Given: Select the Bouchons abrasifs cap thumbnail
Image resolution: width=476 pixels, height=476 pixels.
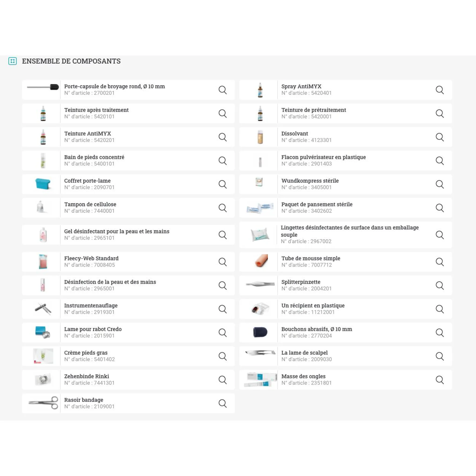Looking at the screenshot, I should 260,332.
